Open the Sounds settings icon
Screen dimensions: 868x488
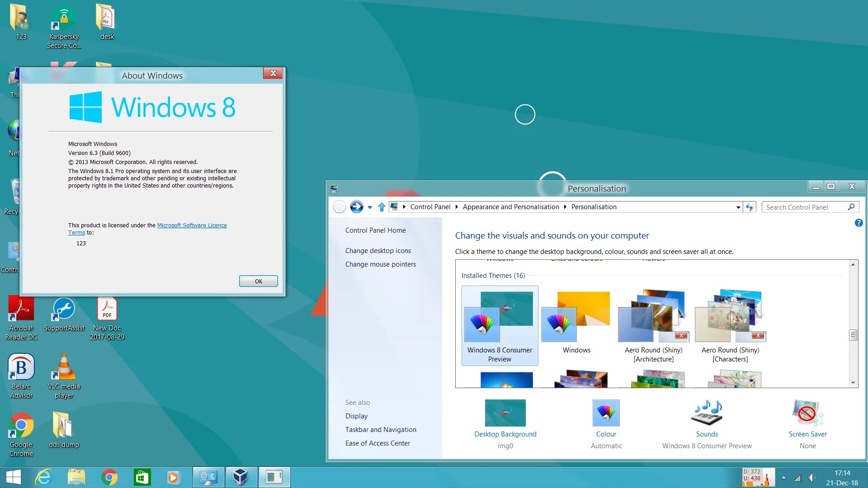pos(707,413)
